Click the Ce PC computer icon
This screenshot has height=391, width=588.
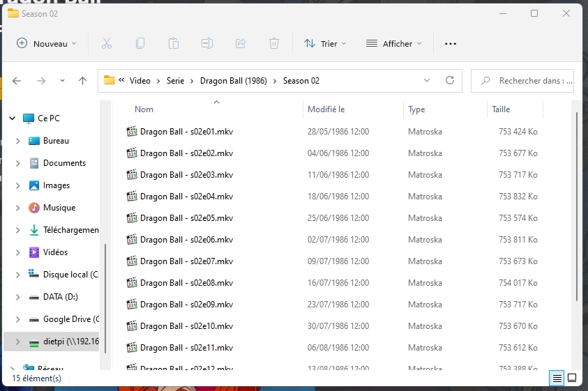click(x=29, y=118)
